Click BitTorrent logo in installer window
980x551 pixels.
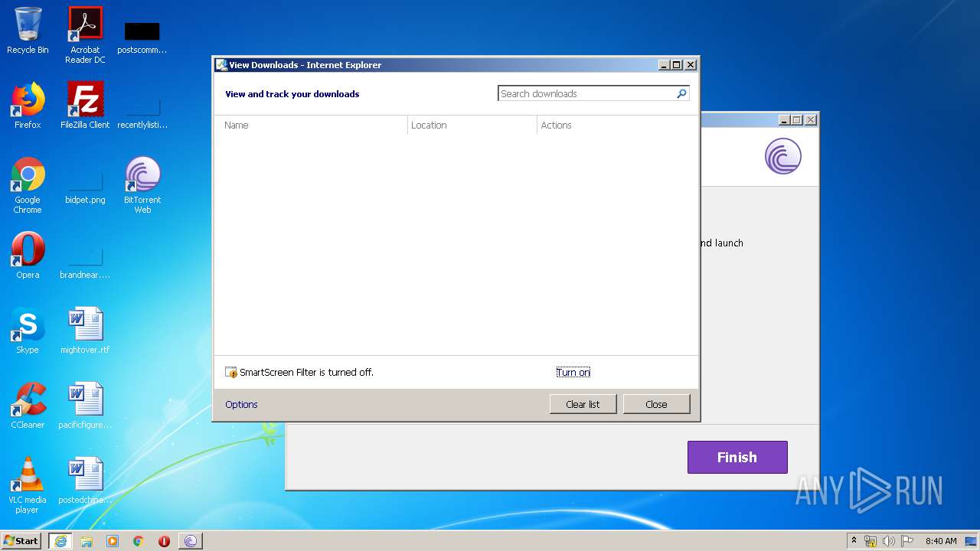click(x=782, y=156)
